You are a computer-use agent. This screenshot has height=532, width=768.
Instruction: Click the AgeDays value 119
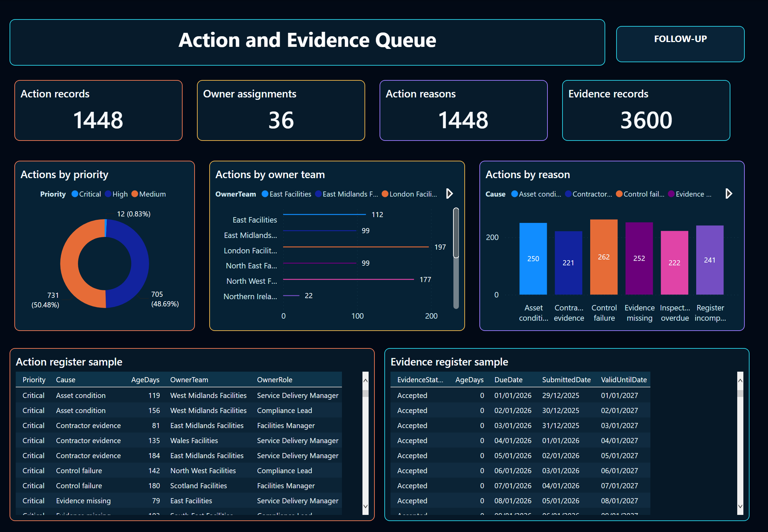pos(154,395)
